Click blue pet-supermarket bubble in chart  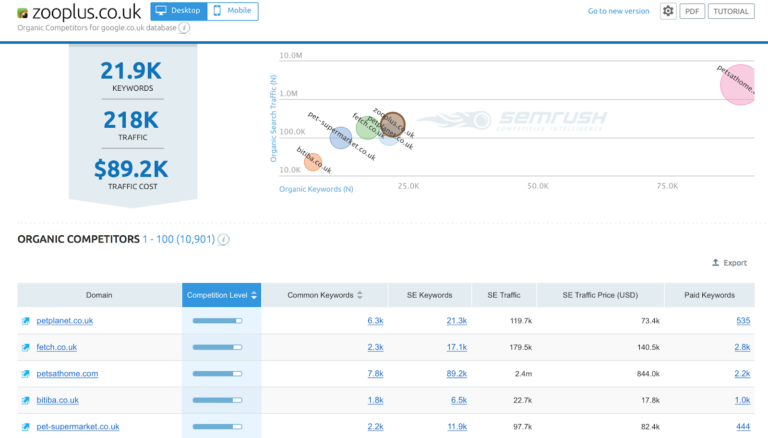coord(340,138)
